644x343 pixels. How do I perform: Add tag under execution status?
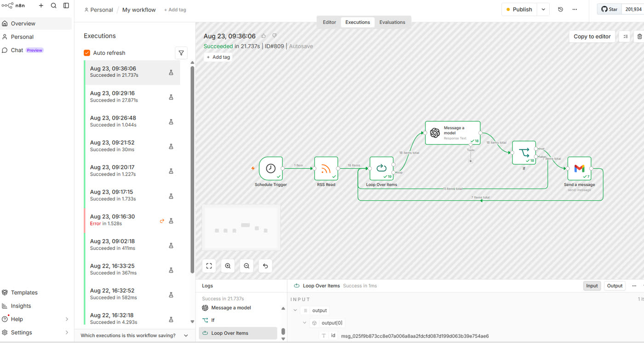coord(218,57)
